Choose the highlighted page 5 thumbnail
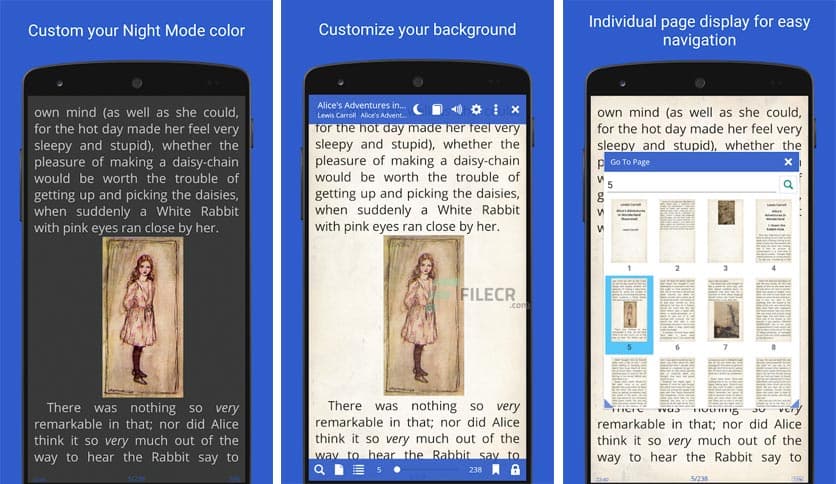 (x=629, y=310)
